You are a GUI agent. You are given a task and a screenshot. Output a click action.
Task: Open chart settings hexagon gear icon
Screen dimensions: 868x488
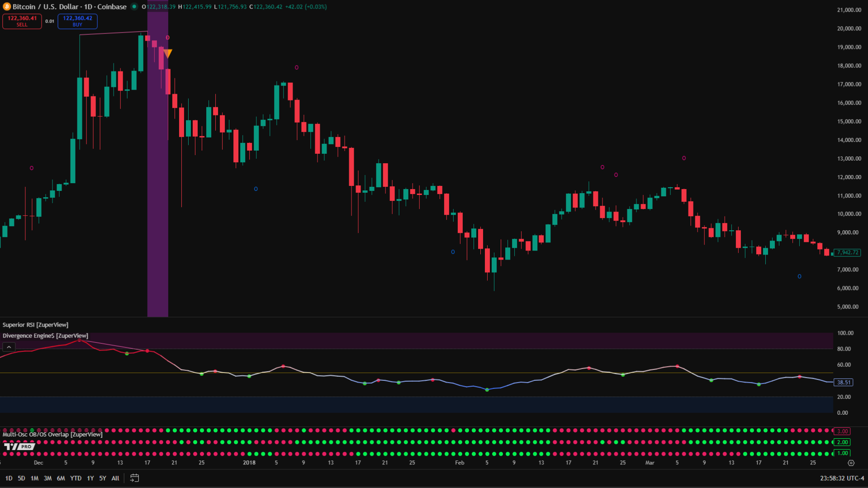[x=851, y=463]
